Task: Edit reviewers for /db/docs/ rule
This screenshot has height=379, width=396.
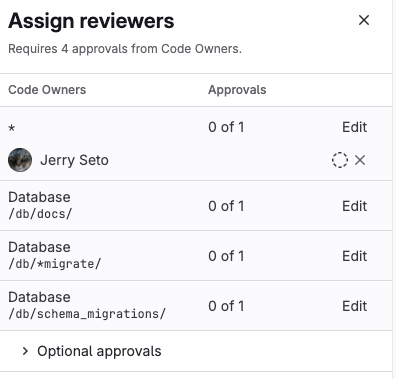Action: tap(354, 206)
